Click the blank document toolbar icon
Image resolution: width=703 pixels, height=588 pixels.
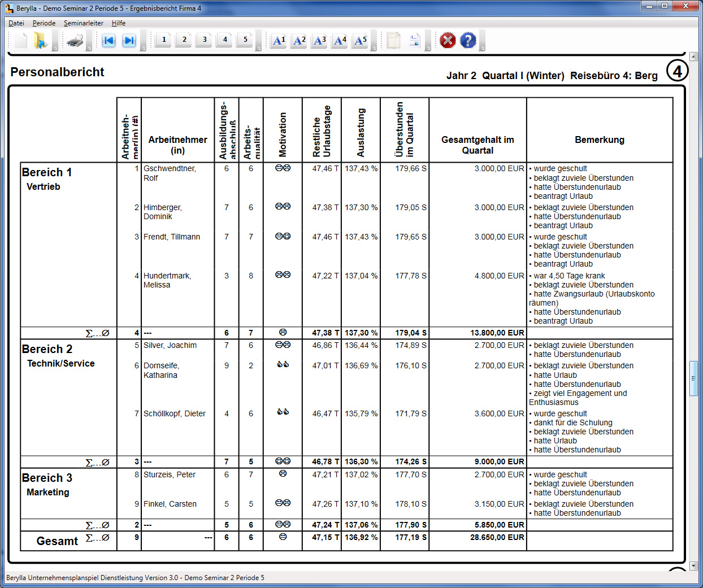pyautogui.click(x=21, y=41)
